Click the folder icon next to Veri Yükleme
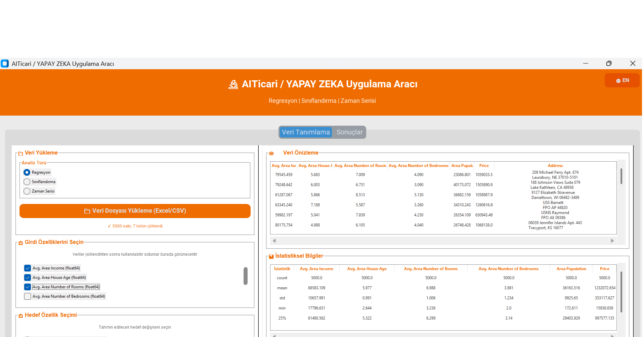Image resolution: width=644 pixels, height=337 pixels. 21,154
